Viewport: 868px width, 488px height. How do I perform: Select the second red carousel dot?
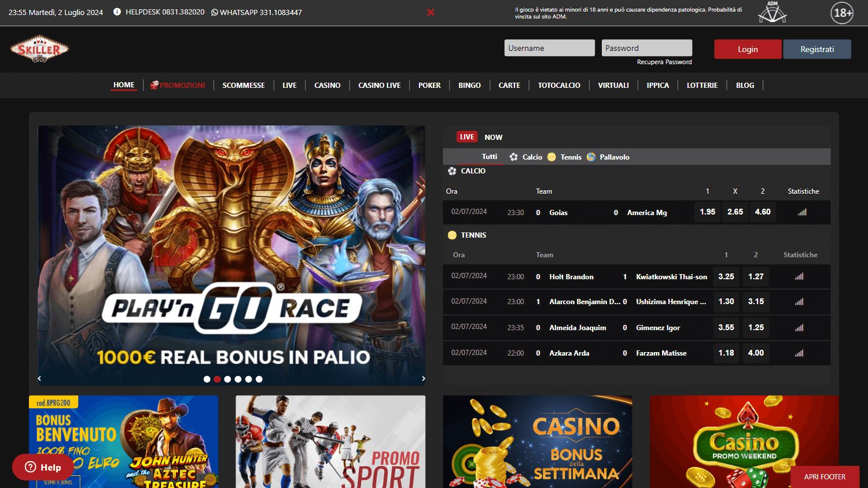[x=217, y=379]
